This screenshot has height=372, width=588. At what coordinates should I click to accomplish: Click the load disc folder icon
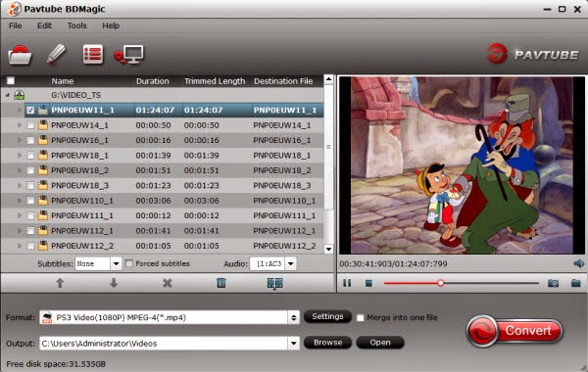20,55
